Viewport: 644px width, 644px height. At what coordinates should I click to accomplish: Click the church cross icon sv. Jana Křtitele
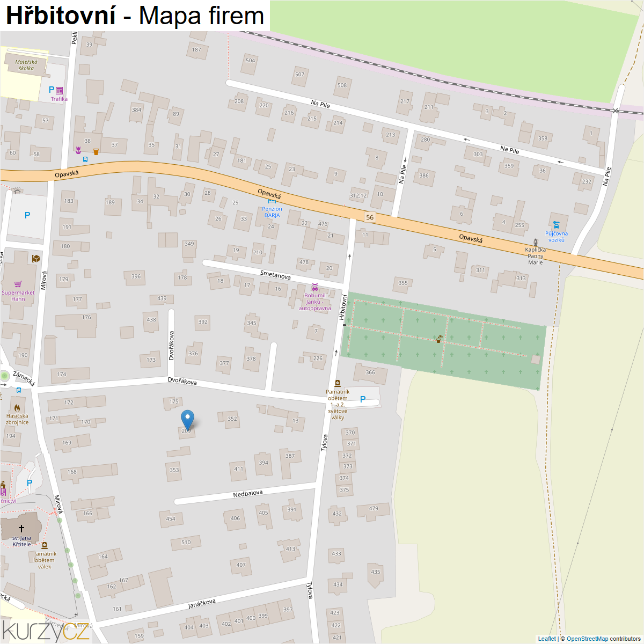pyautogui.click(x=21, y=529)
